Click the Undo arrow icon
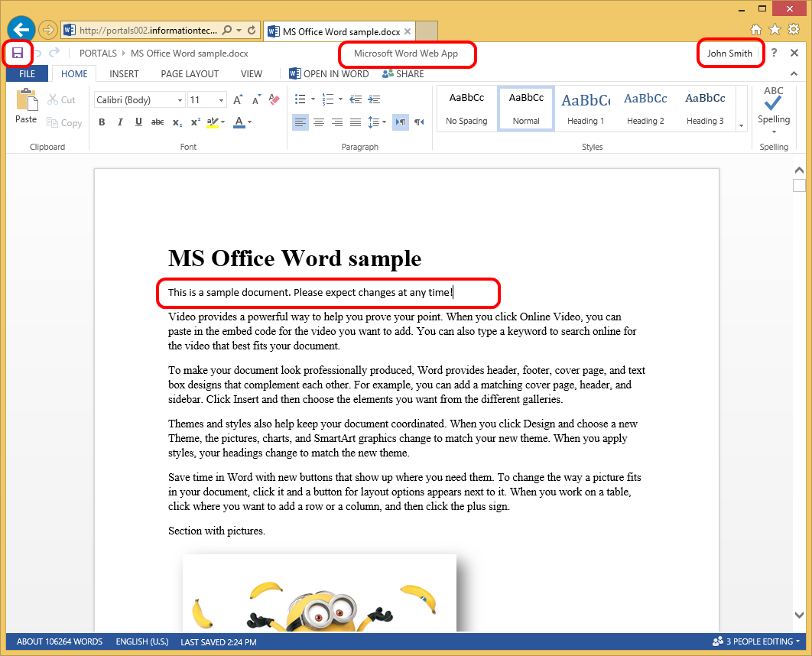Viewport: 812px width, 656px height. [37, 53]
